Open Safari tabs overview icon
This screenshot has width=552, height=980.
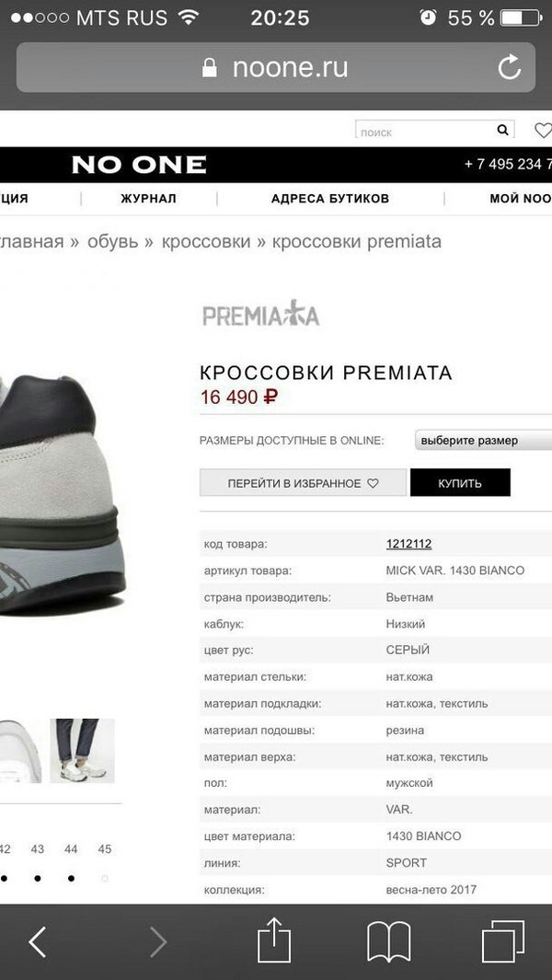(x=503, y=942)
